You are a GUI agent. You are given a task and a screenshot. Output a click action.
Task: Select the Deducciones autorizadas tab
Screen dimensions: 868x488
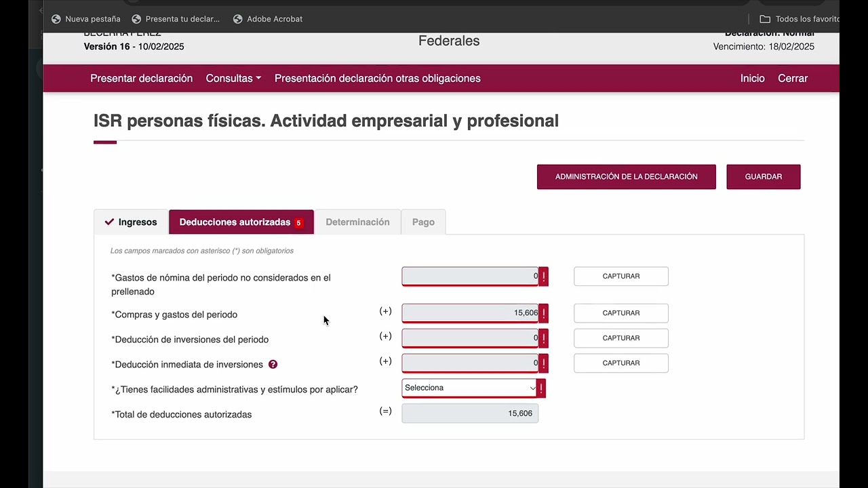[x=241, y=222]
